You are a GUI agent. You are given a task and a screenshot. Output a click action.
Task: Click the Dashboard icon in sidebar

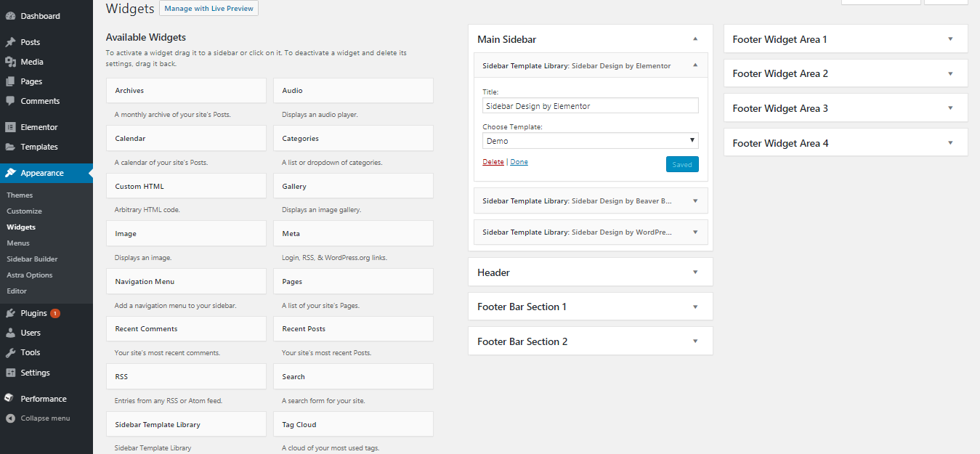click(10, 16)
